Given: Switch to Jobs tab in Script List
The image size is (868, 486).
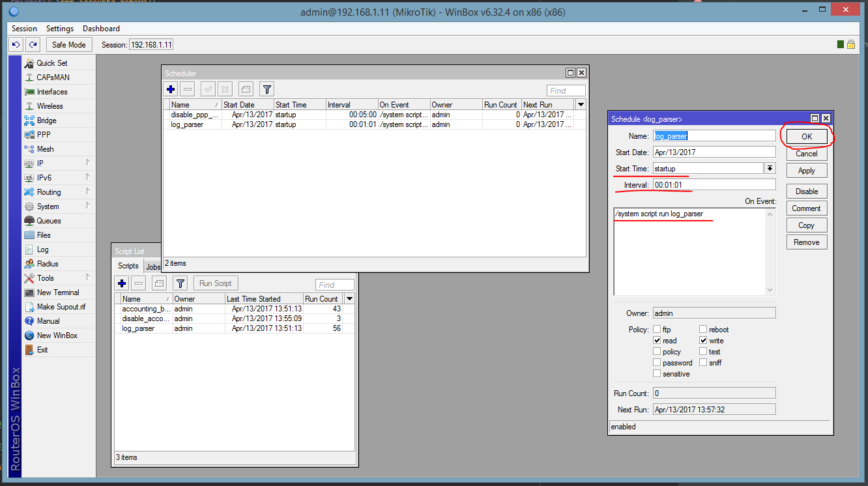Looking at the screenshot, I should [x=152, y=266].
